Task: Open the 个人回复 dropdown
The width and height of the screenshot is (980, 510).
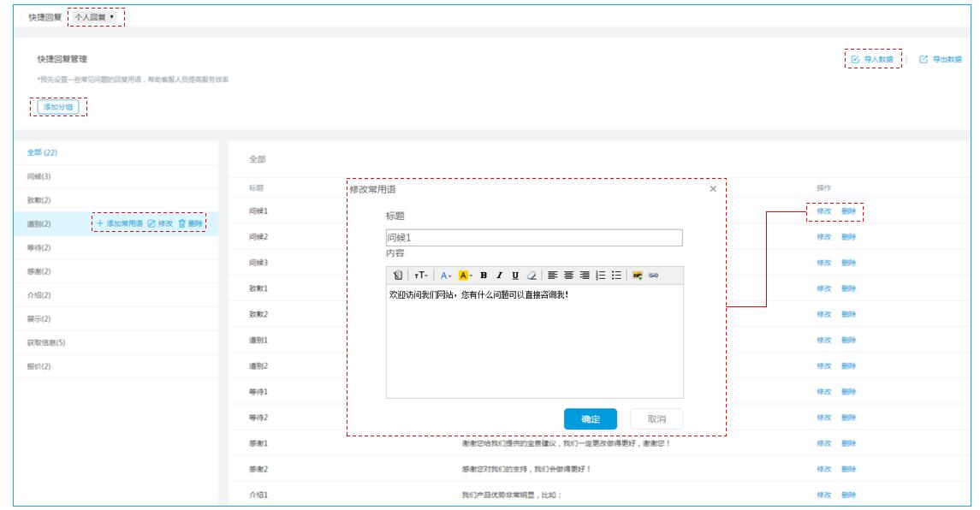Action: pos(96,17)
